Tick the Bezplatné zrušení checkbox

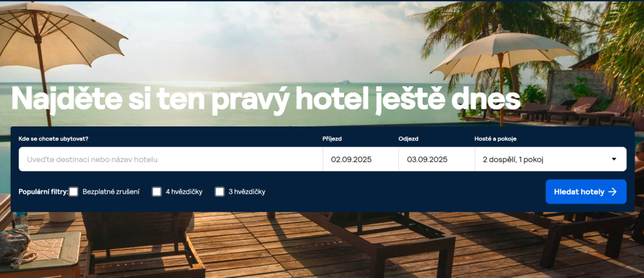[x=74, y=192]
